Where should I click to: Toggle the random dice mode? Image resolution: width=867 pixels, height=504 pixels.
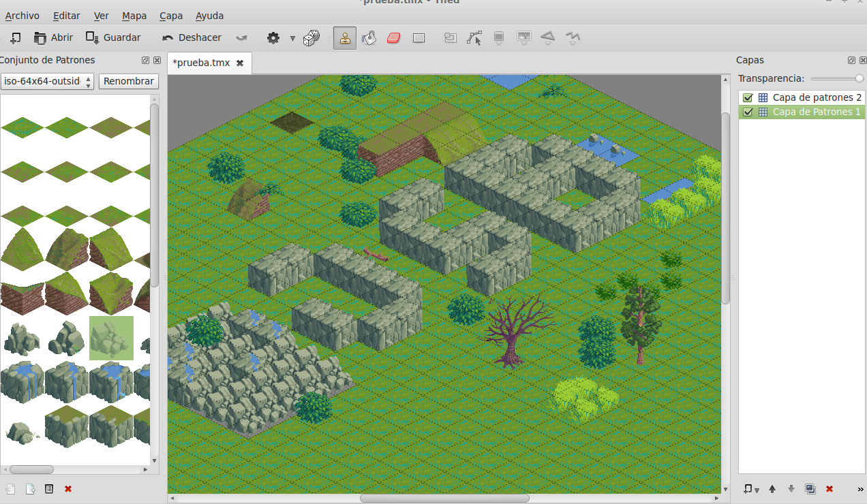pyautogui.click(x=311, y=38)
